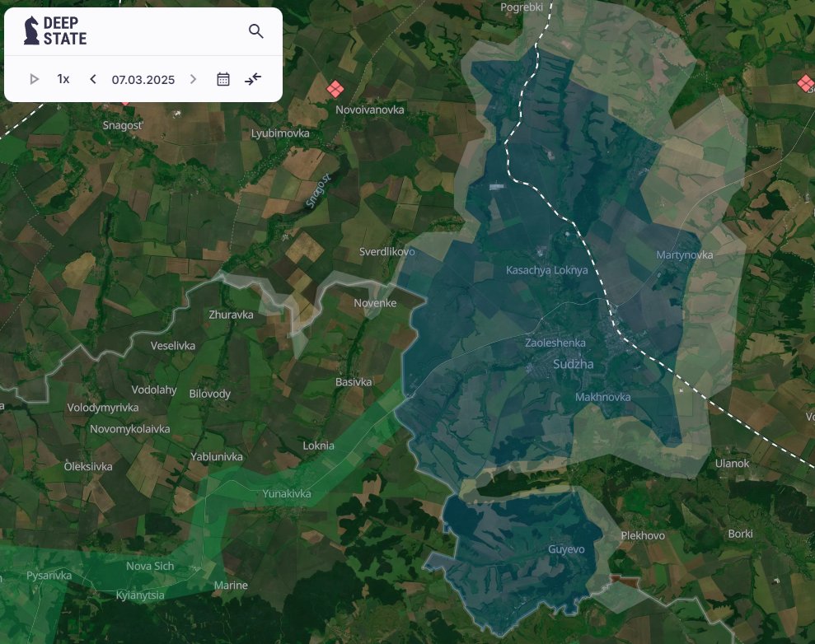Click the Volodymyrivka label

tap(102, 408)
